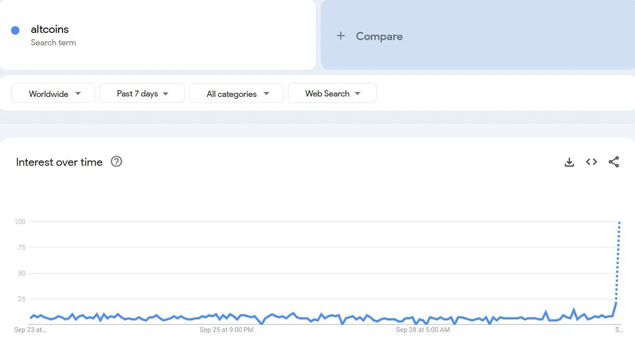
Task: Open the All categories dropdown
Action: (237, 93)
